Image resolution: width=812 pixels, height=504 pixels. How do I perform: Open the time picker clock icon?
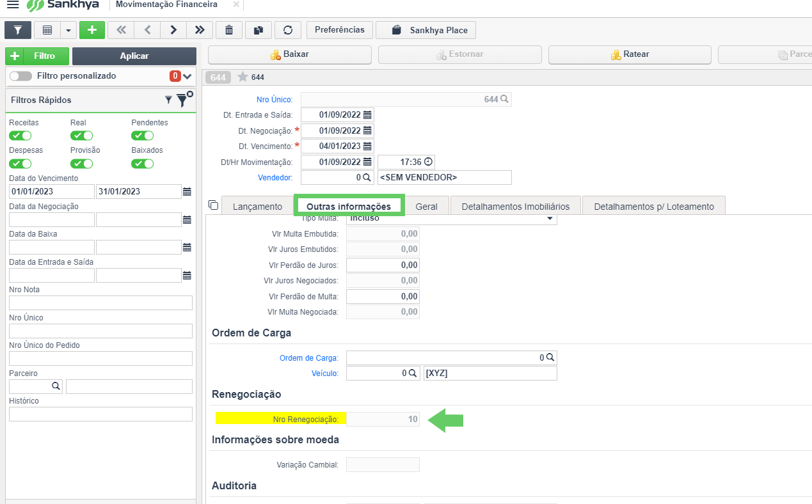point(428,162)
